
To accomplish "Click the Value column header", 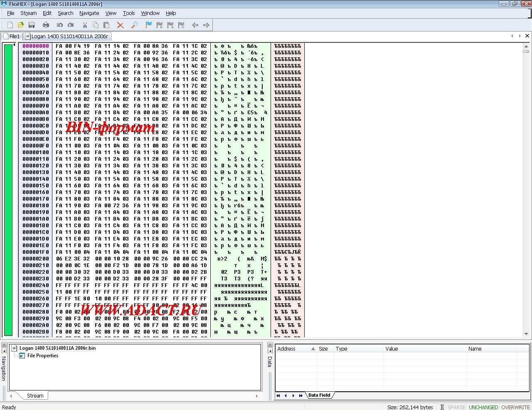I will click(425, 349).
